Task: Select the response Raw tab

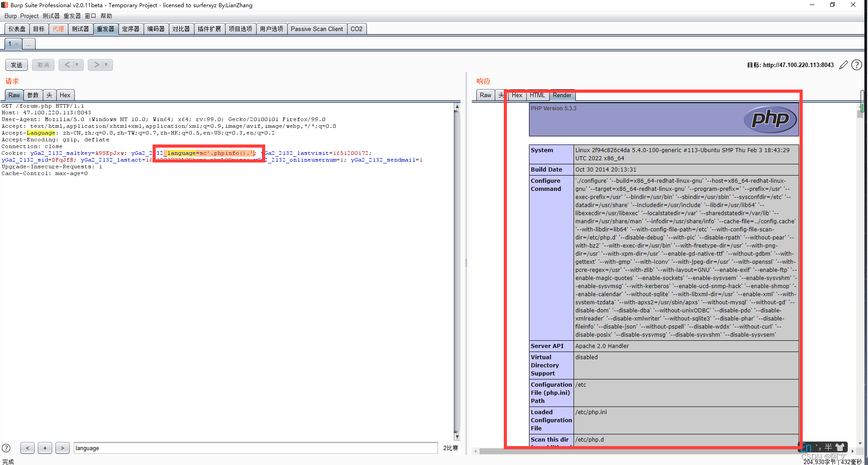Action: pos(486,95)
